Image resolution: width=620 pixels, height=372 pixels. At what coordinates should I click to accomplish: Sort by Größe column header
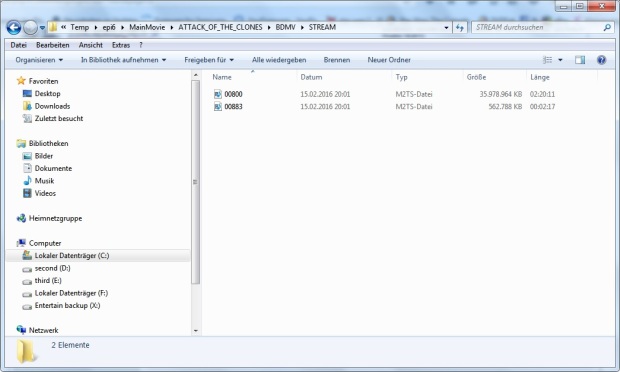[476, 77]
